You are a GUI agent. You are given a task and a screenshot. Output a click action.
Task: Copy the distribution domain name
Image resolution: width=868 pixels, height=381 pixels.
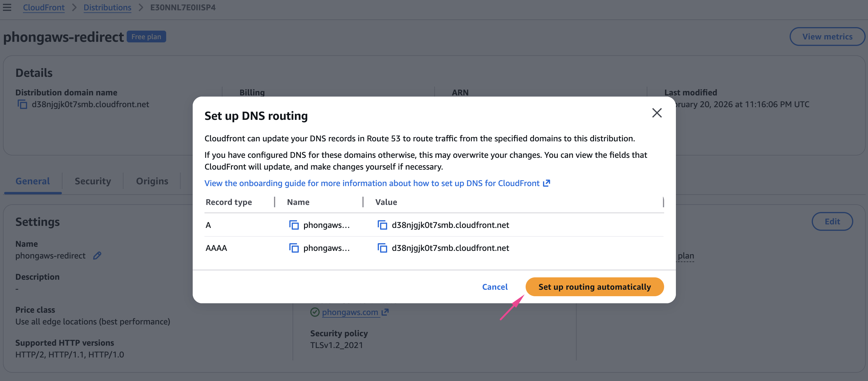(22, 105)
